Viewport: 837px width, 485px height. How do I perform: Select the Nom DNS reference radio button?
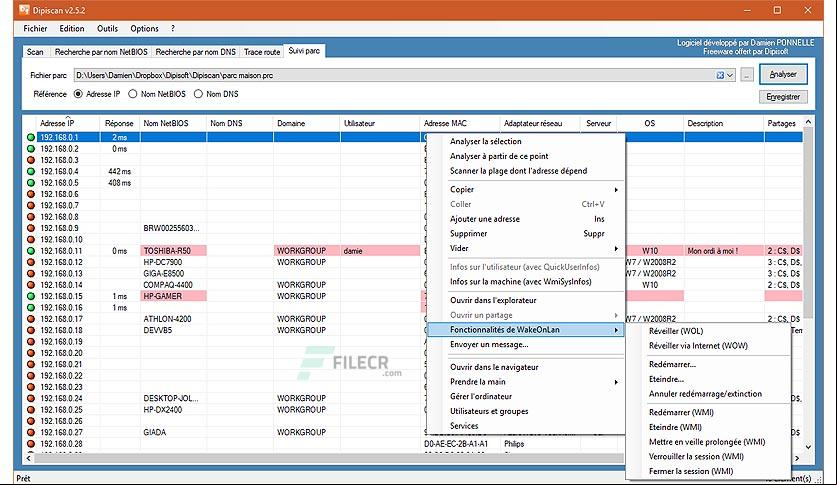click(x=198, y=94)
